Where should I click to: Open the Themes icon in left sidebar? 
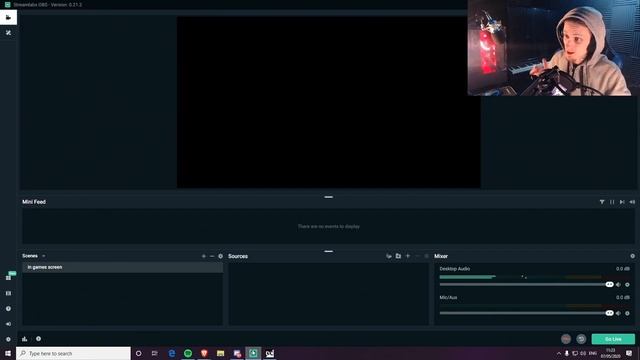point(8,33)
